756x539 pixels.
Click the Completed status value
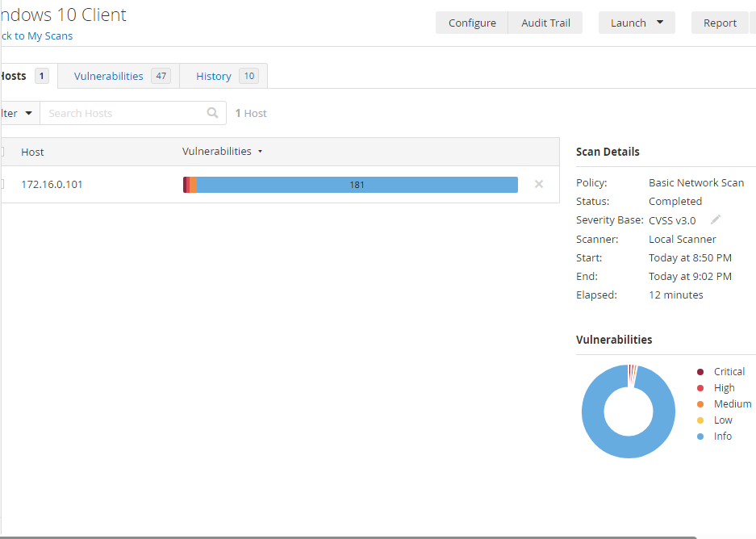pos(675,202)
